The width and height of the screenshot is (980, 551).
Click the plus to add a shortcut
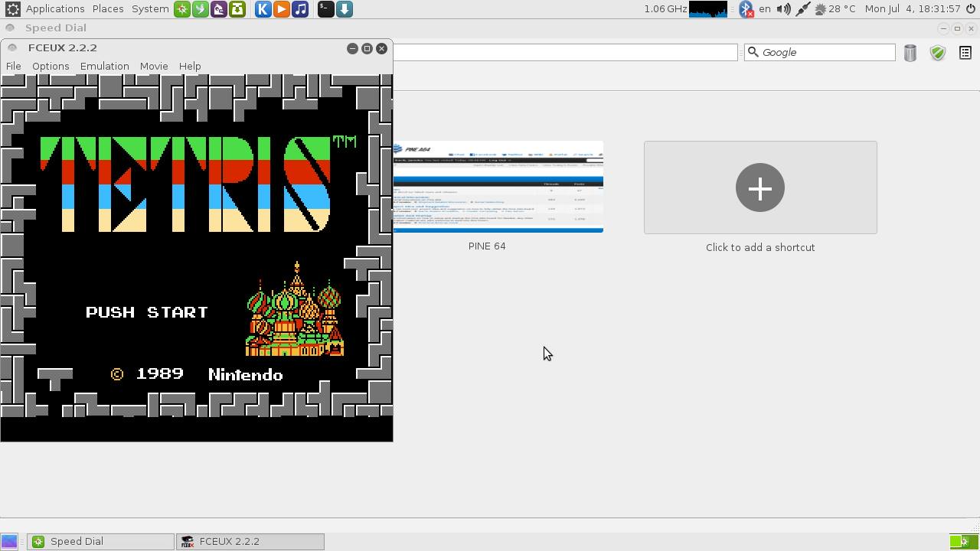[759, 187]
